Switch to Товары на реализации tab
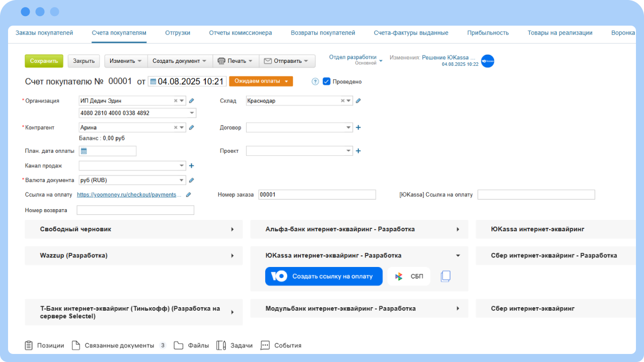644x362 pixels. click(560, 33)
